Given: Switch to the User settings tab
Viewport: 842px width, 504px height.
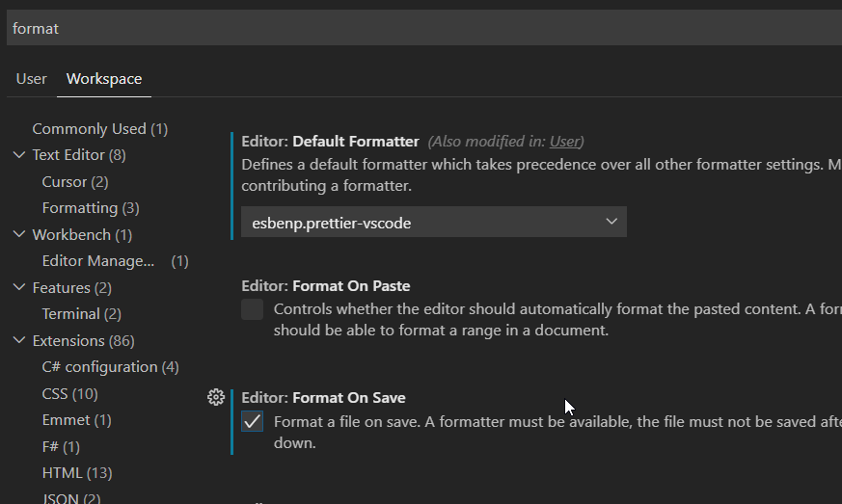Looking at the screenshot, I should [32, 79].
